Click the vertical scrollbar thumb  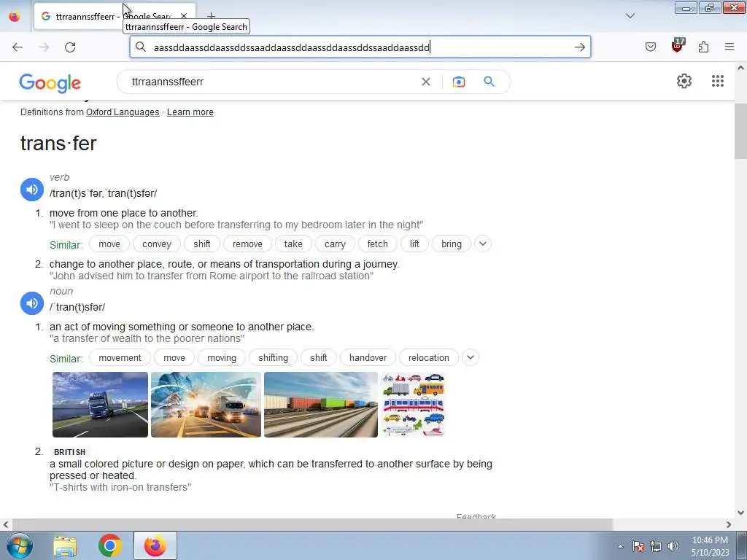pos(740,131)
